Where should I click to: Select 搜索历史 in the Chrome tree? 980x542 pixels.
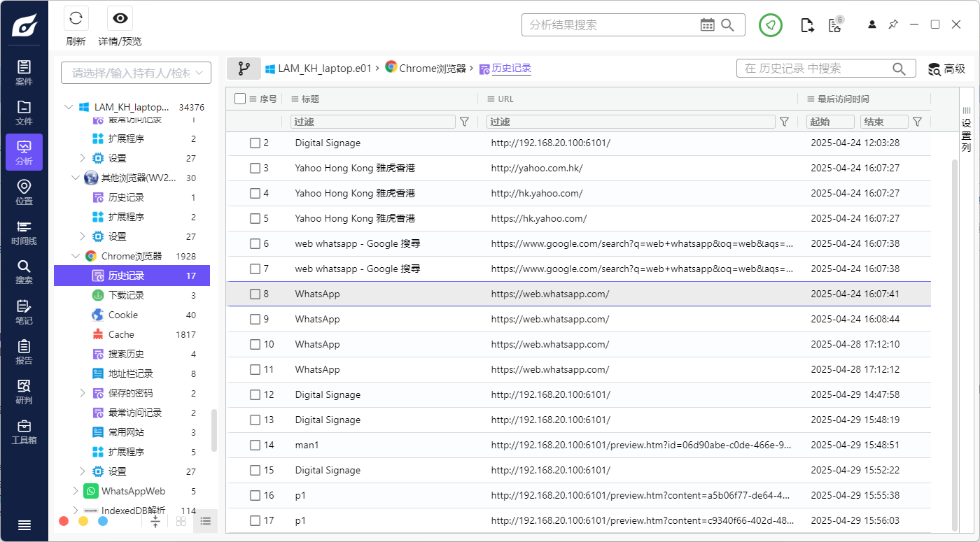click(x=132, y=354)
